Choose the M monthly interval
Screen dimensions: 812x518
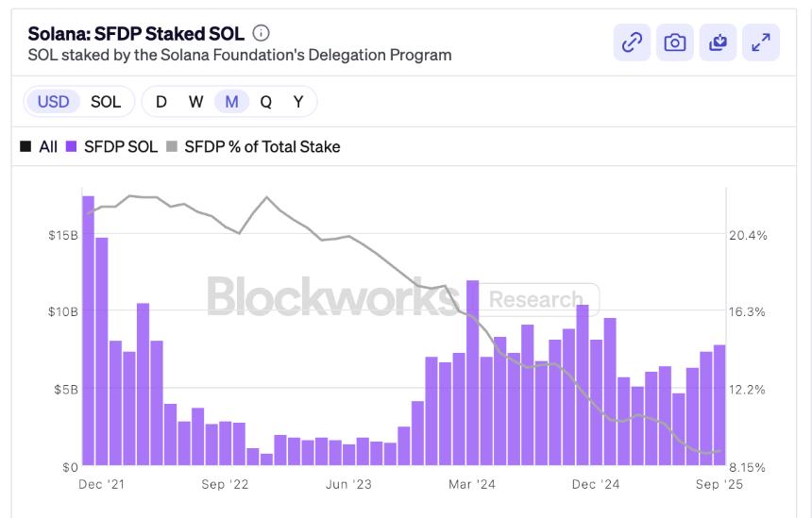tap(231, 102)
